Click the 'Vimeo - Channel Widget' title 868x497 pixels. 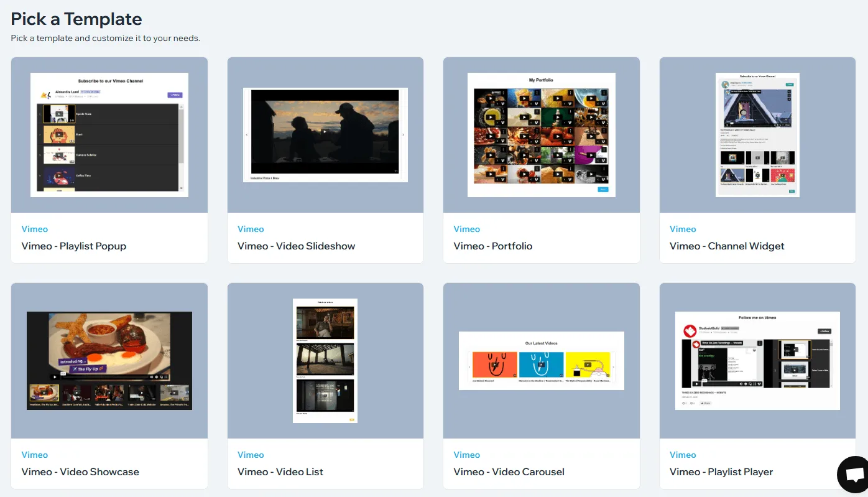(727, 246)
